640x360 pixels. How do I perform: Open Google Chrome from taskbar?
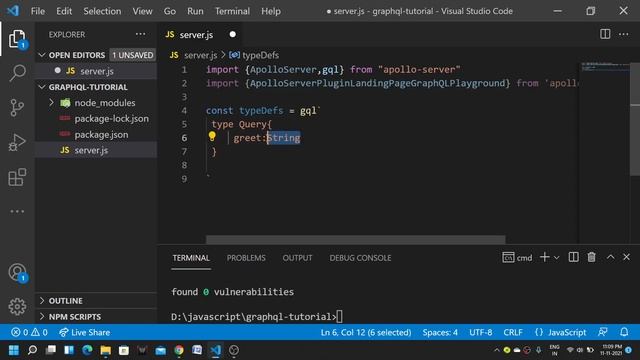click(179, 350)
